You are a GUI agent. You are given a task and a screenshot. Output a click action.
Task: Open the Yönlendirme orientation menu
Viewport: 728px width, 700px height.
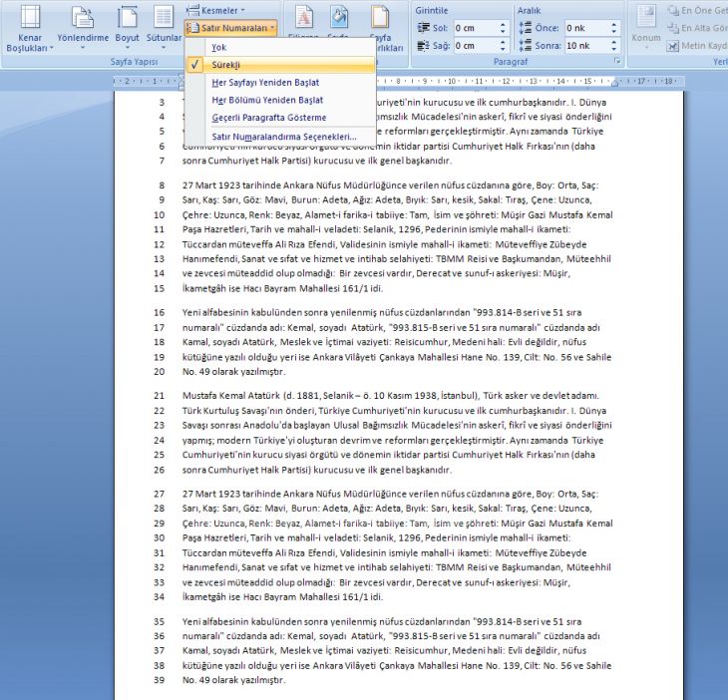pos(83,29)
